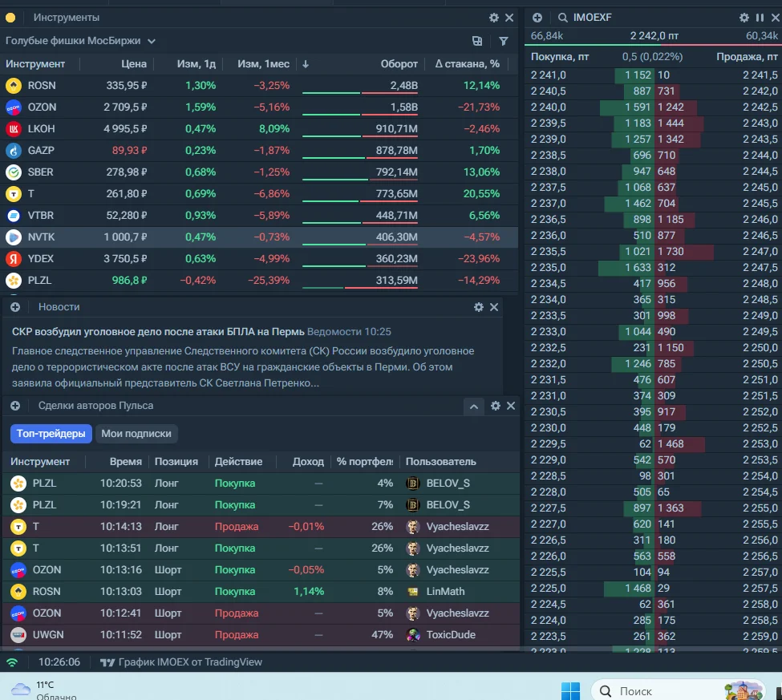This screenshot has width=782, height=700.
Task: Click the spread value 0,5 (0,022%)
Action: [652, 57]
